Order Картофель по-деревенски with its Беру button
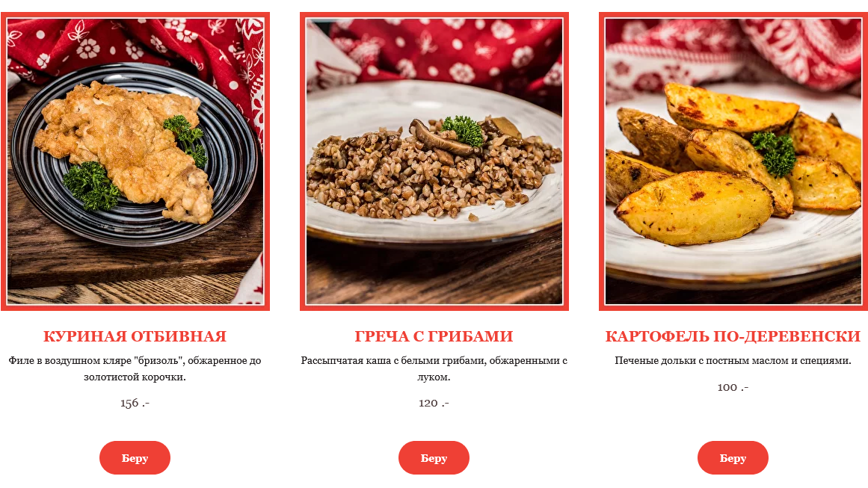The width and height of the screenshot is (868, 488). pos(733,457)
